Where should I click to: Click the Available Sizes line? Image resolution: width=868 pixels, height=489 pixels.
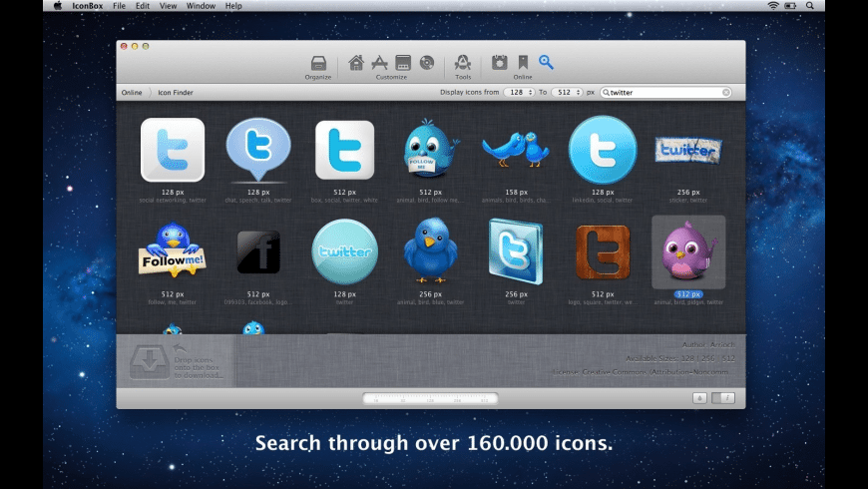(x=680, y=358)
